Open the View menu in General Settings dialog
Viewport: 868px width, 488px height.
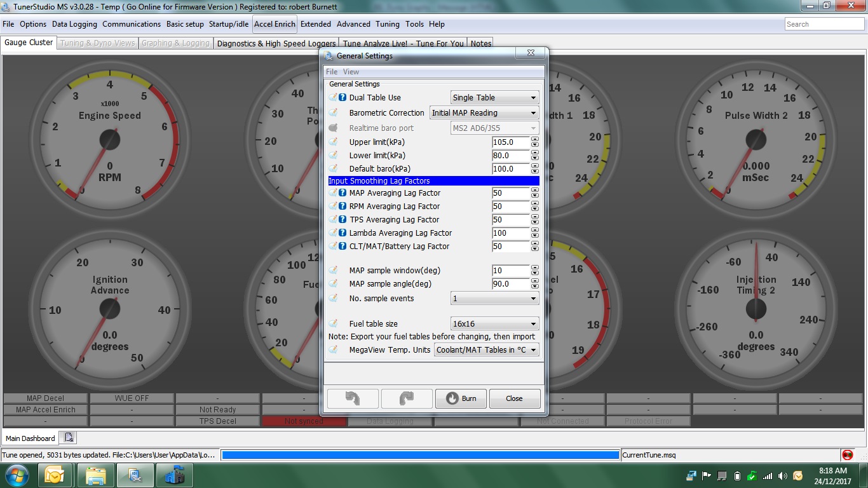(x=351, y=72)
